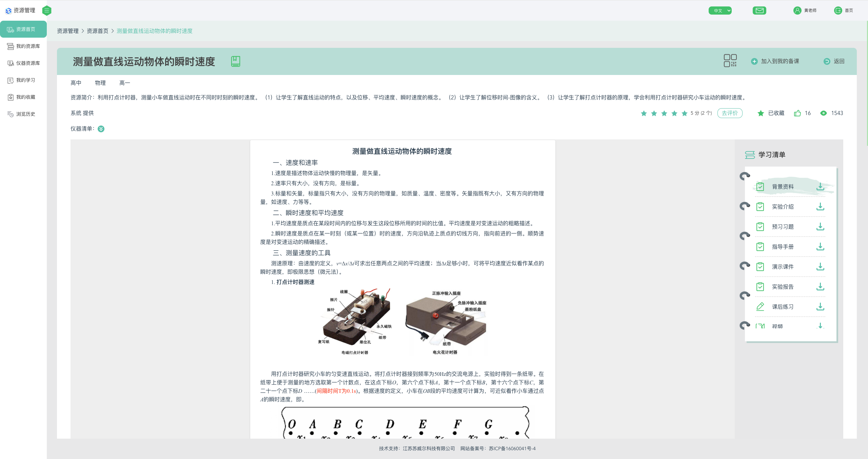Rate the resource via 去评价
This screenshot has height=459, width=868.
point(730,113)
